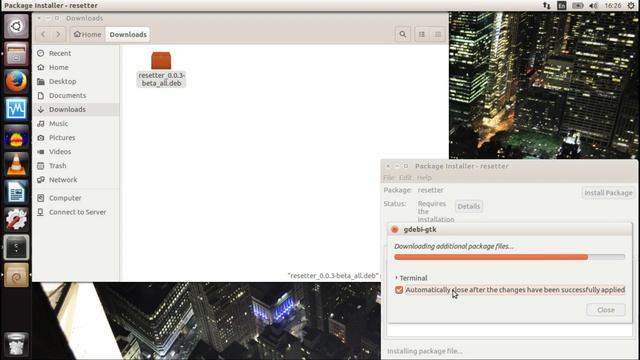Open the Trash from the launcher bottom

tap(16, 344)
